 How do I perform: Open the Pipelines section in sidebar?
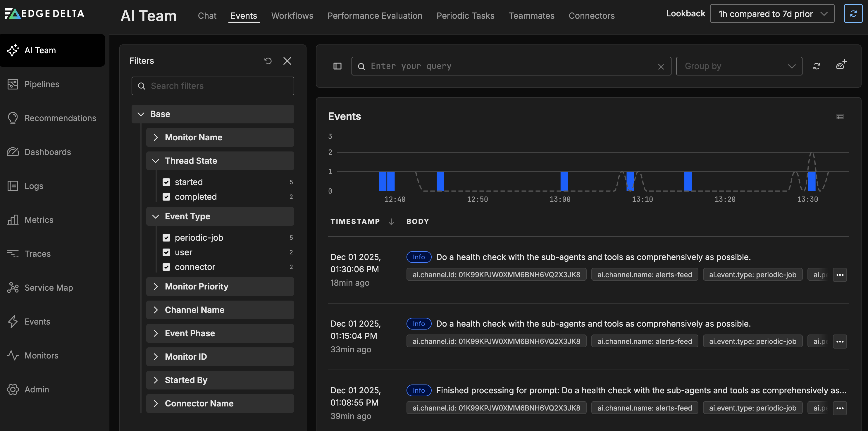coord(42,84)
